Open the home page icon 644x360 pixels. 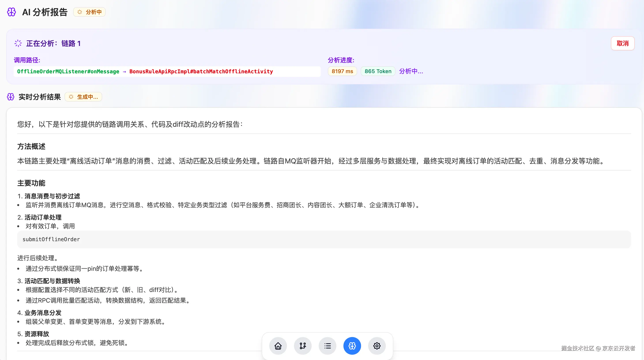(x=278, y=346)
